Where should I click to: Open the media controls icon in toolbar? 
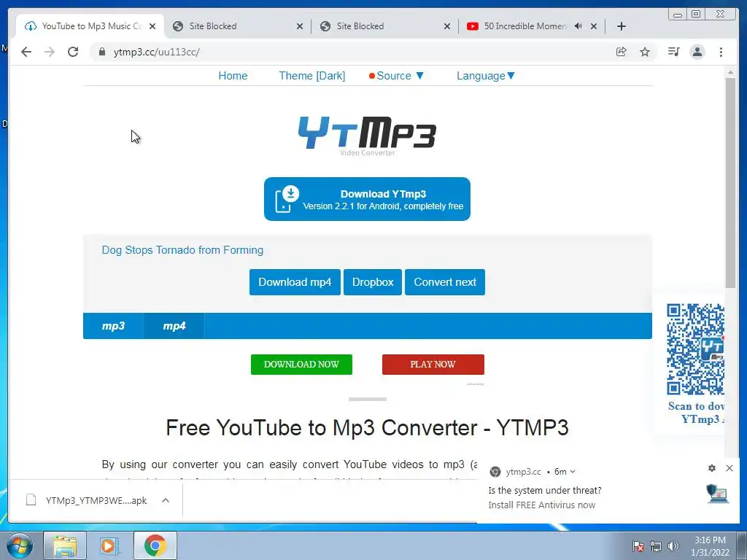[673, 52]
